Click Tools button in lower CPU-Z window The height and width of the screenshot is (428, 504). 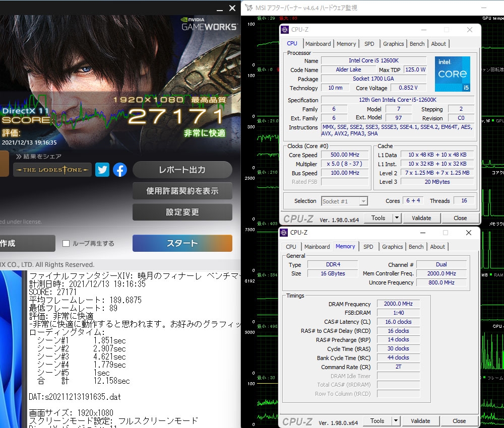tap(377, 420)
